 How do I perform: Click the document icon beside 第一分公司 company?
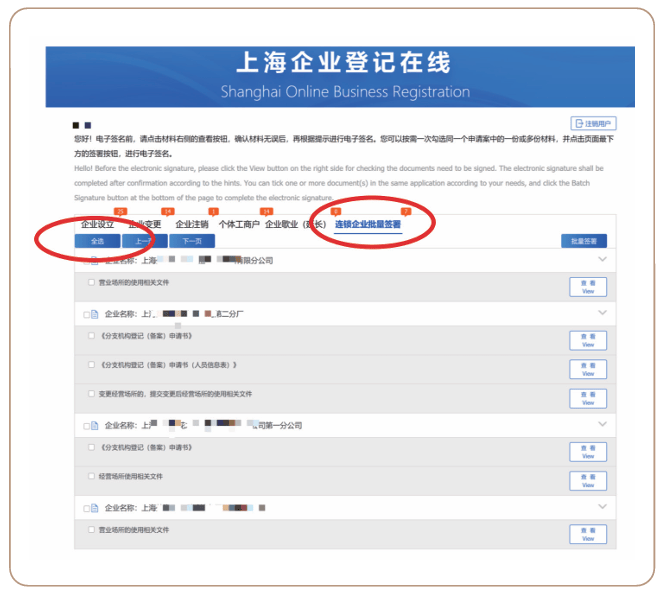pyautogui.click(x=95, y=426)
